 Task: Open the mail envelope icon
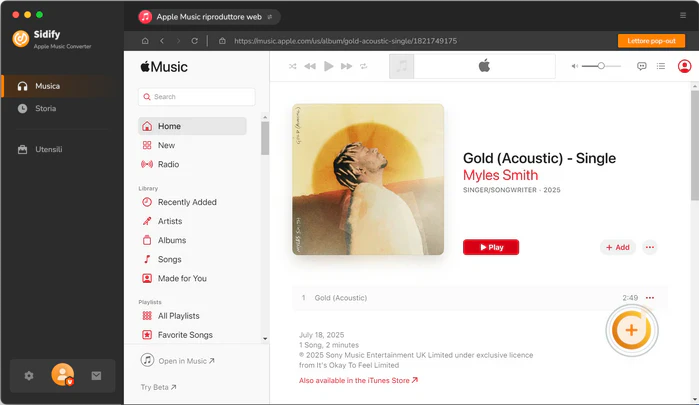(x=96, y=376)
